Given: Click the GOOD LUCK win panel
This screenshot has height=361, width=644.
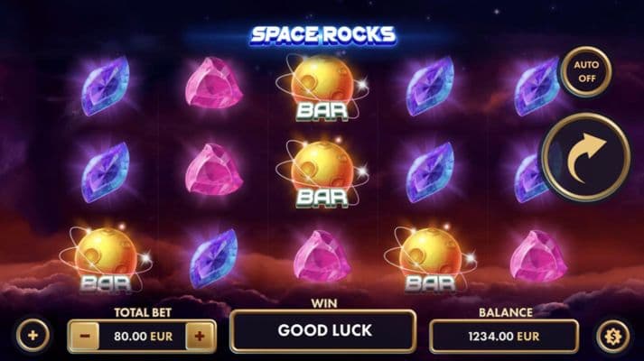Looking at the screenshot, I should (x=323, y=330).
